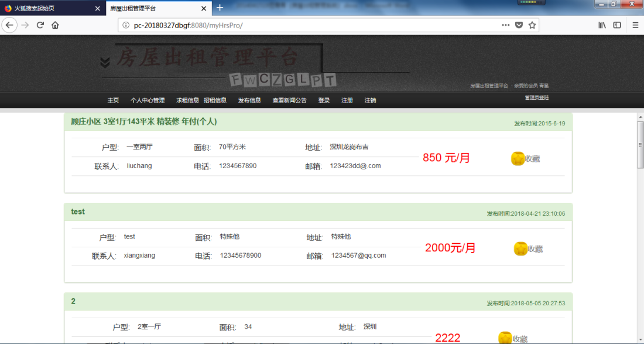The height and width of the screenshot is (344, 644).
Task: Click 收藏 text on liuchang listing
Action: click(x=532, y=159)
